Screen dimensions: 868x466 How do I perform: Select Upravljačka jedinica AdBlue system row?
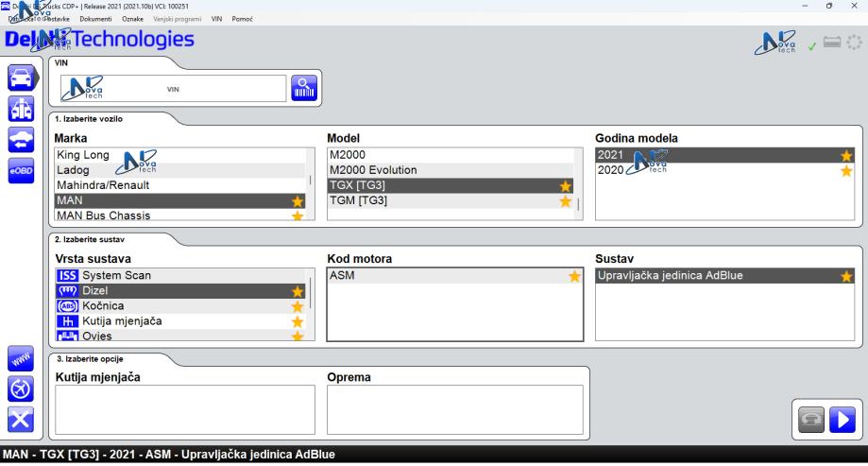tap(724, 275)
